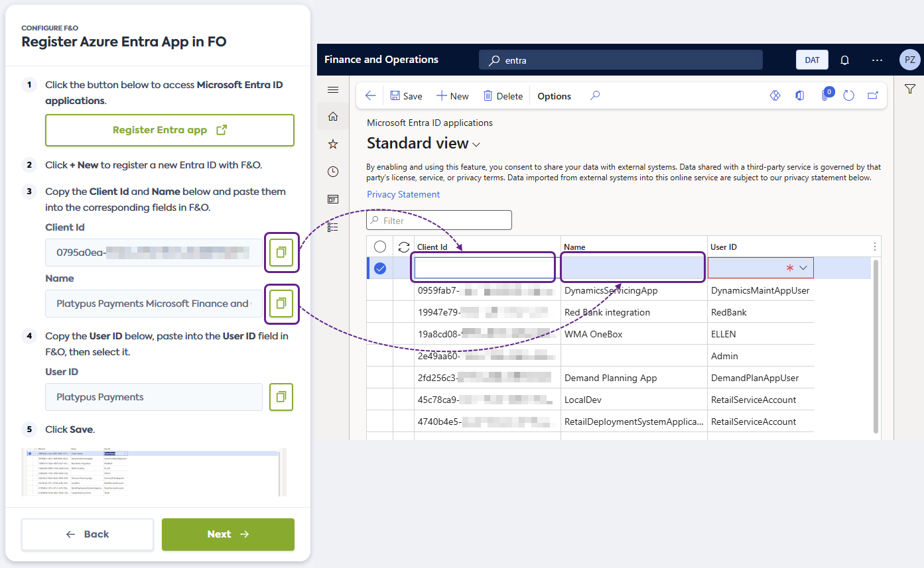This screenshot has width=924, height=568.
Task: Refresh the page with the refresh icon
Action: (x=848, y=96)
